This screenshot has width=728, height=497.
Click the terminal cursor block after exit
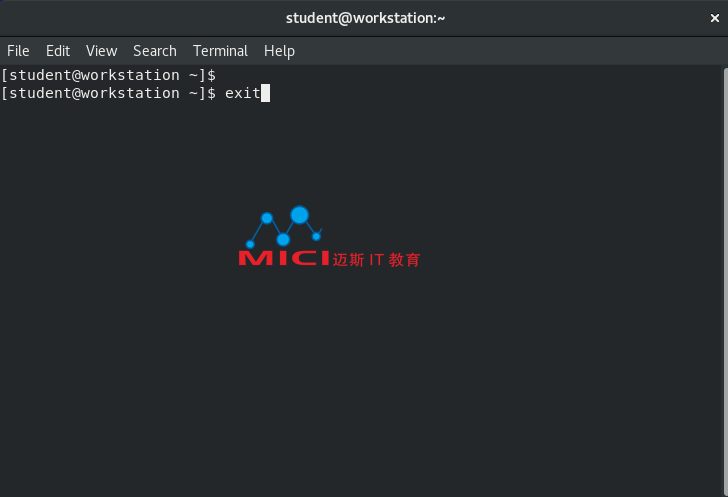(265, 93)
